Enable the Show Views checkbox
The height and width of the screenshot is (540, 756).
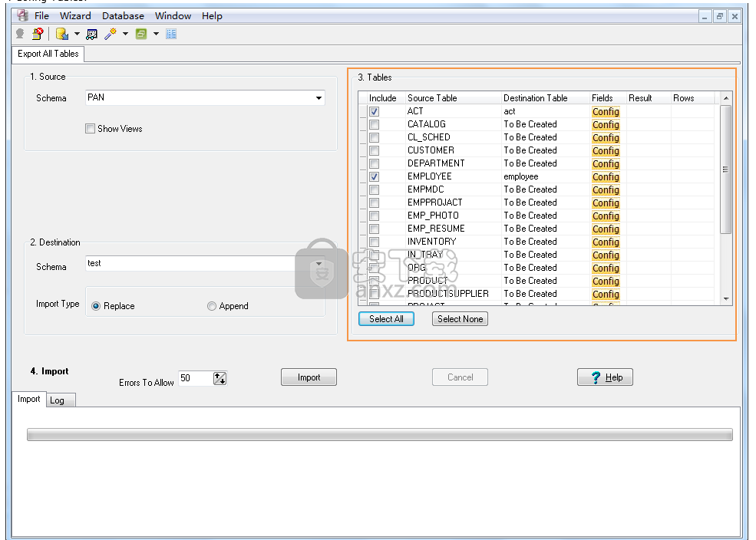[91, 129]
